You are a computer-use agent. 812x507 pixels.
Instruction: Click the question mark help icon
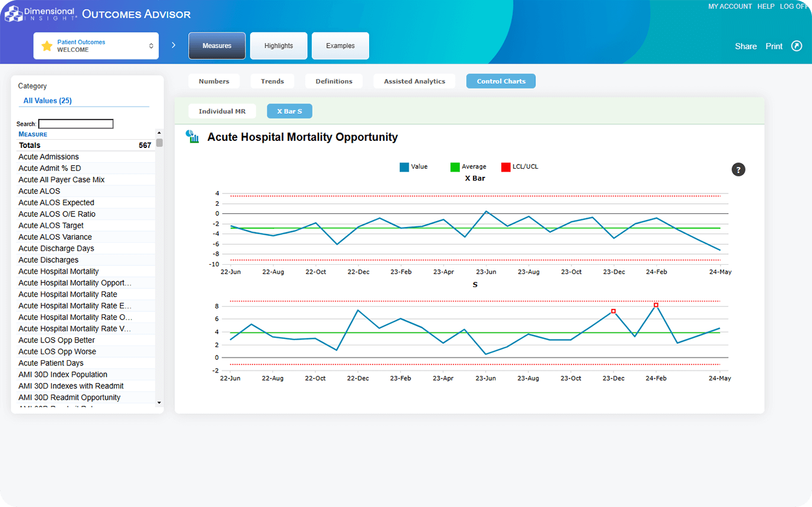pyautogui.click(x=738, y=170)
